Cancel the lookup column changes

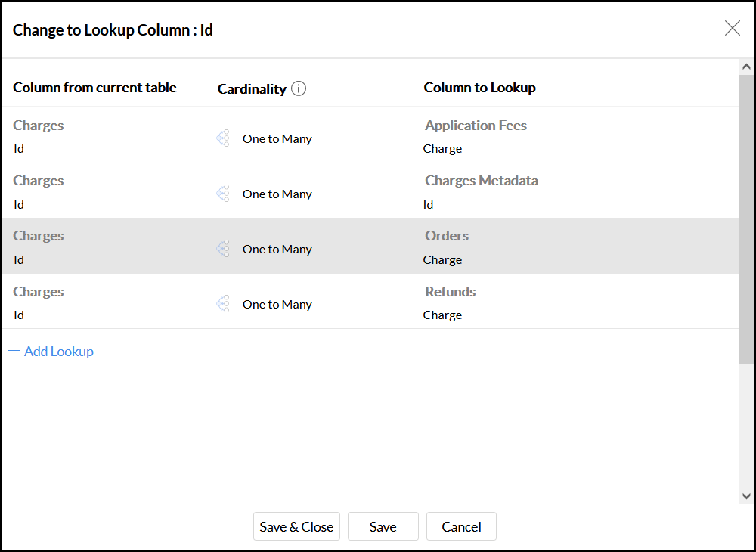(x=461, y=527)
